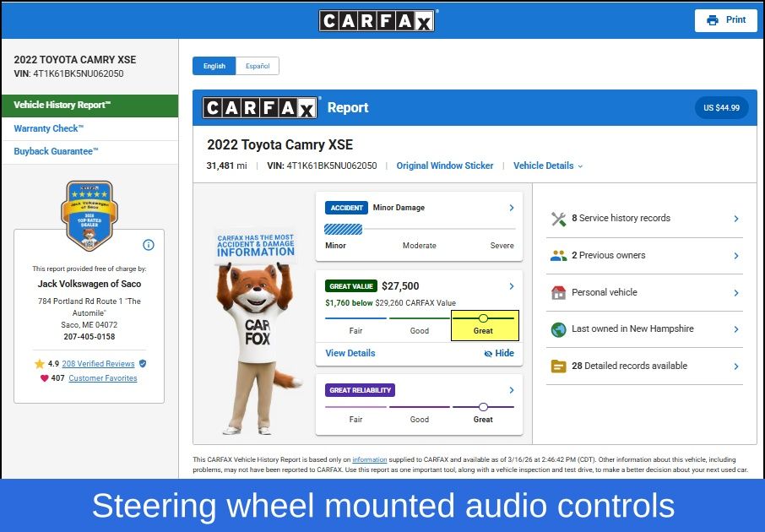Click the wrench service history icon

click(x=558, y=219)
